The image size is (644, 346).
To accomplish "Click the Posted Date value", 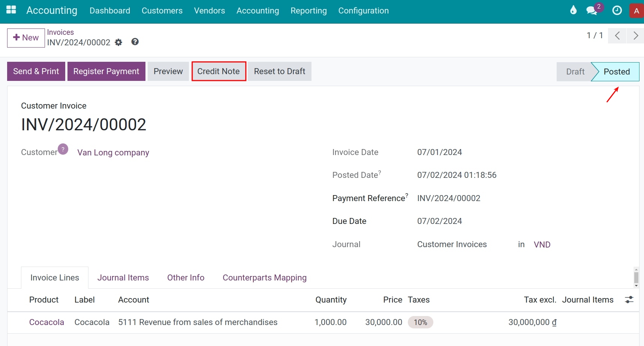I will pyautogui.click(x=457, y=175).
